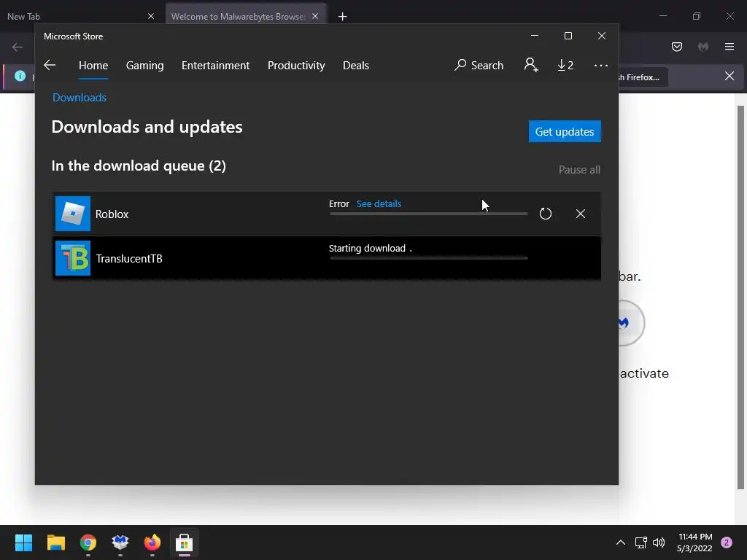Maximize the Microsoft Store window
The width and height of the screenshot is (747, 560).
(568, 36)
